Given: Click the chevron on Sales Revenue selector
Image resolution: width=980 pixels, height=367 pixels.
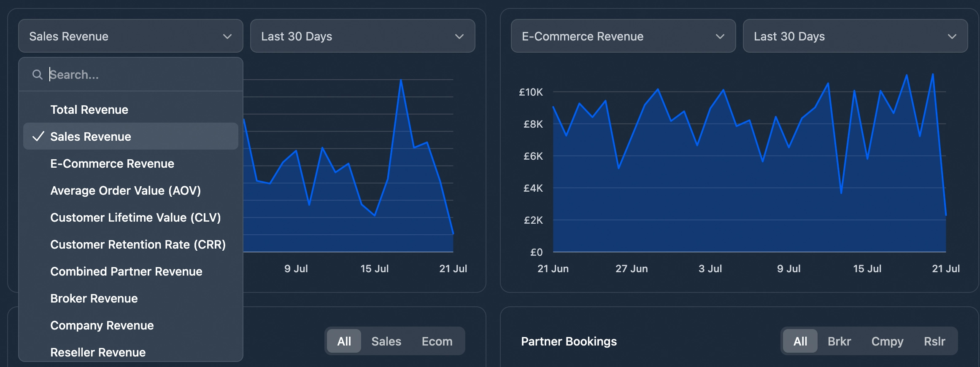Looking at the screenshot, I should 227,37.
